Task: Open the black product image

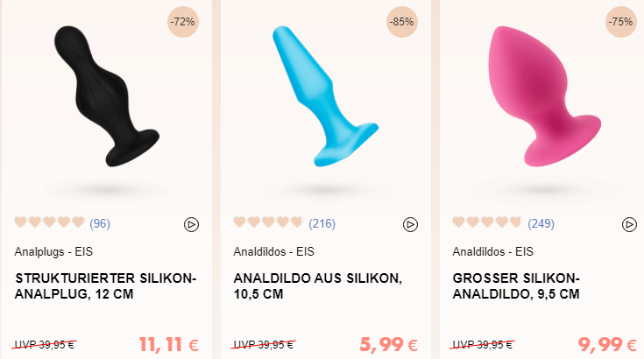Action: pyautogui.click(x=107, y=96)
